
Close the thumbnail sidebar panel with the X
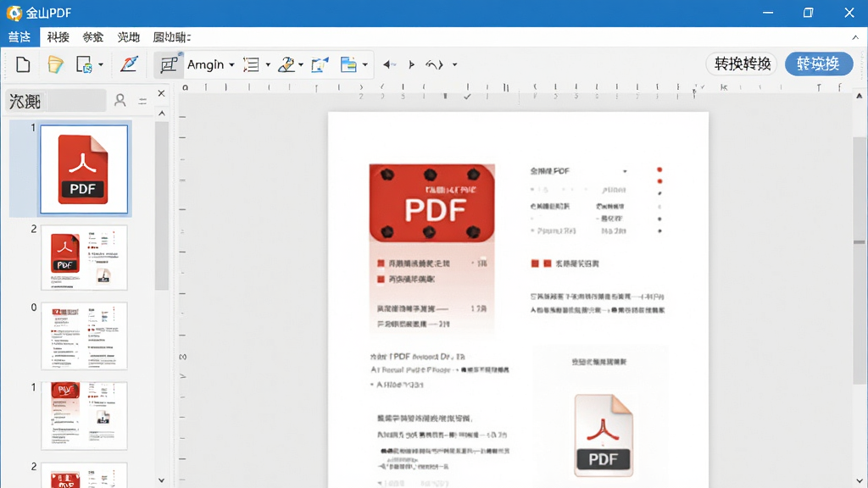(161, 93)
